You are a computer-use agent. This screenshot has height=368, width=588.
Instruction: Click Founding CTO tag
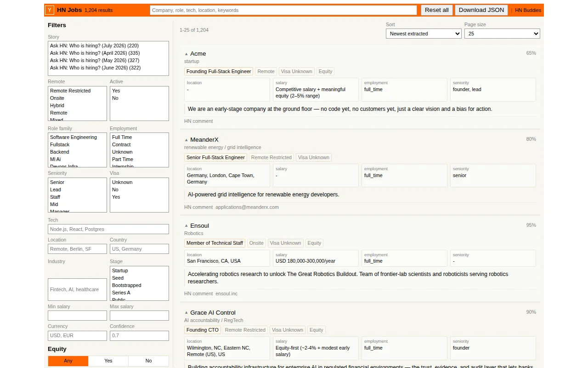point(203,330)
